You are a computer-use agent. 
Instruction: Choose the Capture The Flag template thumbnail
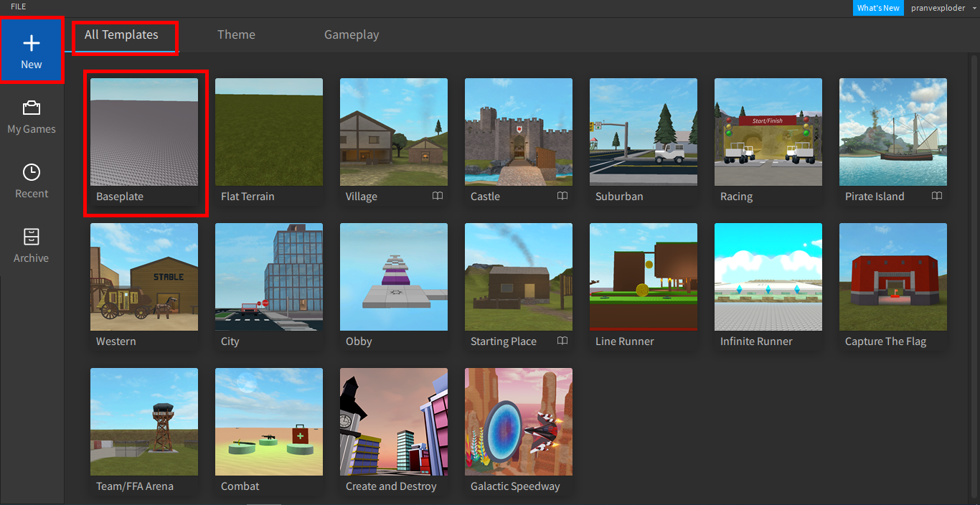coord(893,277)
